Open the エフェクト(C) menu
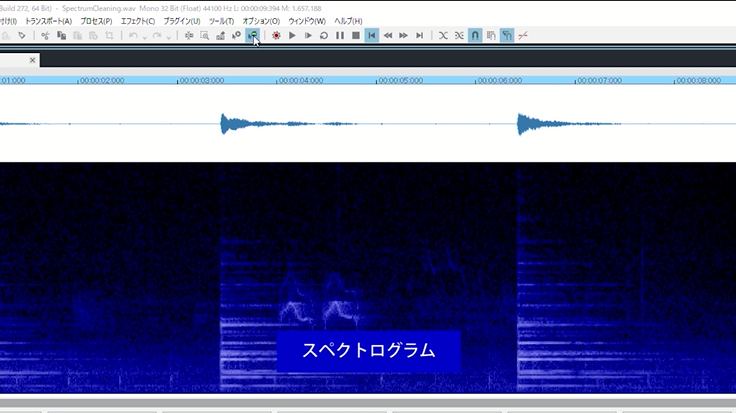736x413 pixels. tap(137, 21)
